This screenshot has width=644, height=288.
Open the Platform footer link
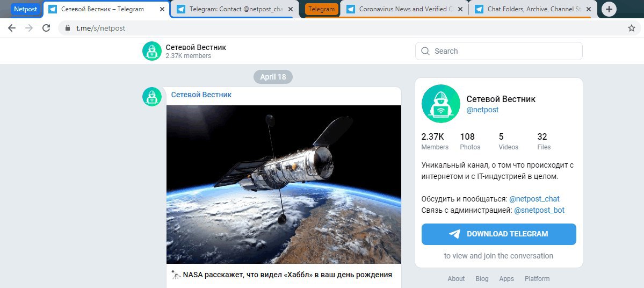coord(537,278)
